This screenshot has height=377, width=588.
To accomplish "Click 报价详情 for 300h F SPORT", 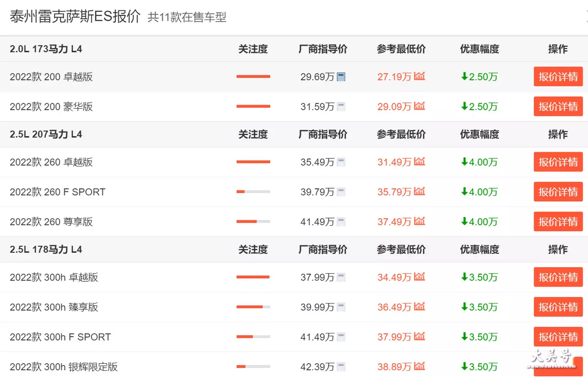I will click(558, 337).
